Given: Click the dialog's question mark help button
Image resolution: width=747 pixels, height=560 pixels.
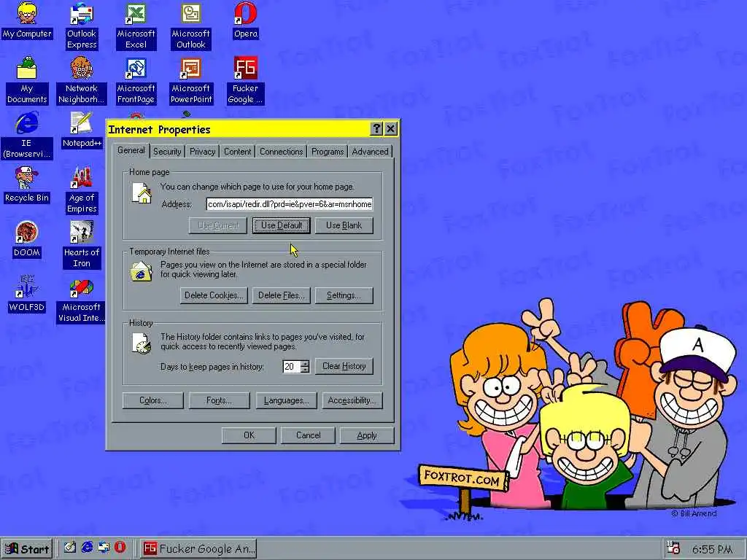Looking at the screenshot, I should (x=376, y=128).
